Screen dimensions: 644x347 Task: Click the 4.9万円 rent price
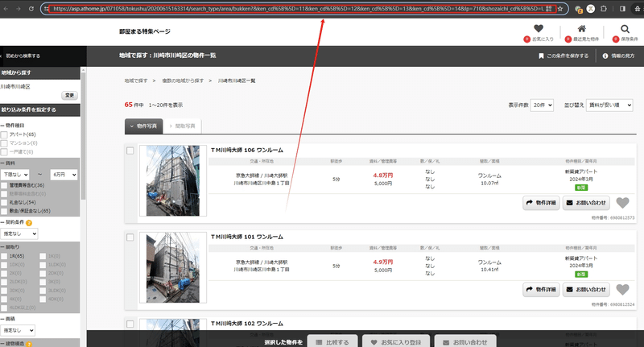(383, 262)
